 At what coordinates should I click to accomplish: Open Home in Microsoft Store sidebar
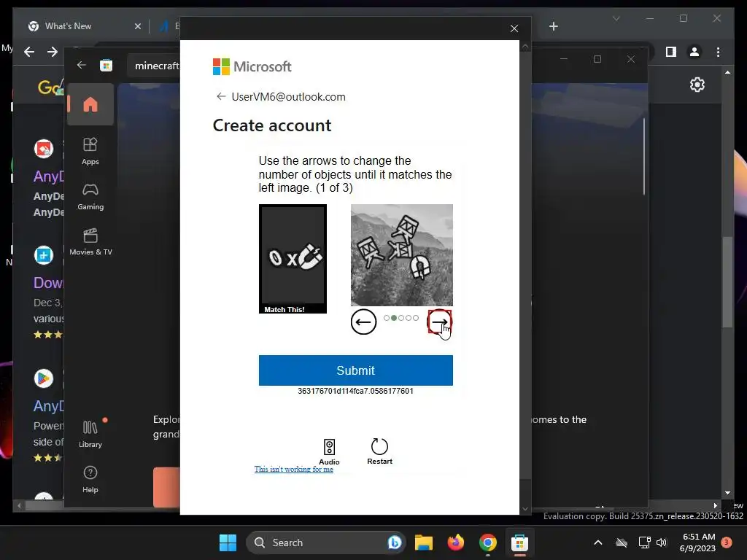tap(90, 104)
